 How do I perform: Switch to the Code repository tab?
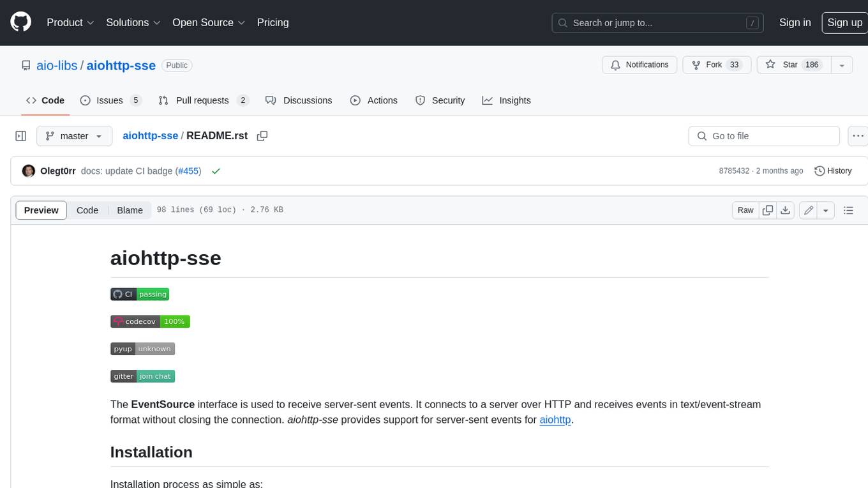(x=45, y=100)
